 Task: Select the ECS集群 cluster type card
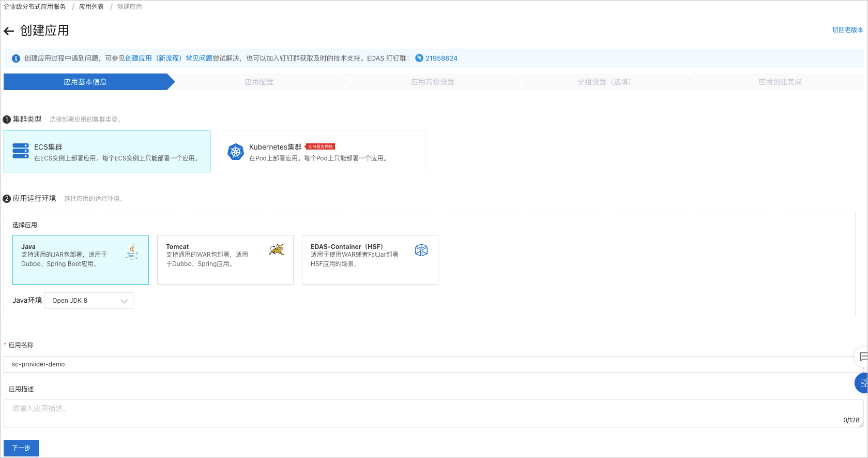click(107, 151)
